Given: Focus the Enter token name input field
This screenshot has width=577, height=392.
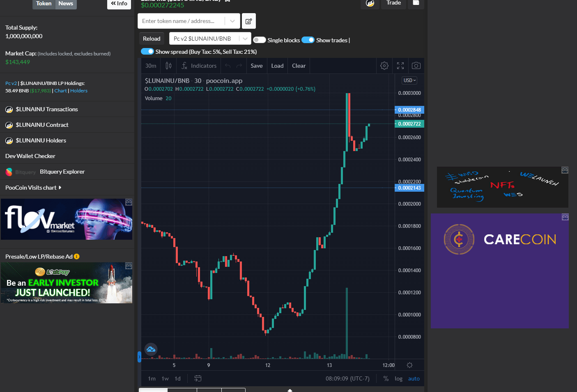Looking at the screenshot, I should pyautogui.click(x=182, y=21).
